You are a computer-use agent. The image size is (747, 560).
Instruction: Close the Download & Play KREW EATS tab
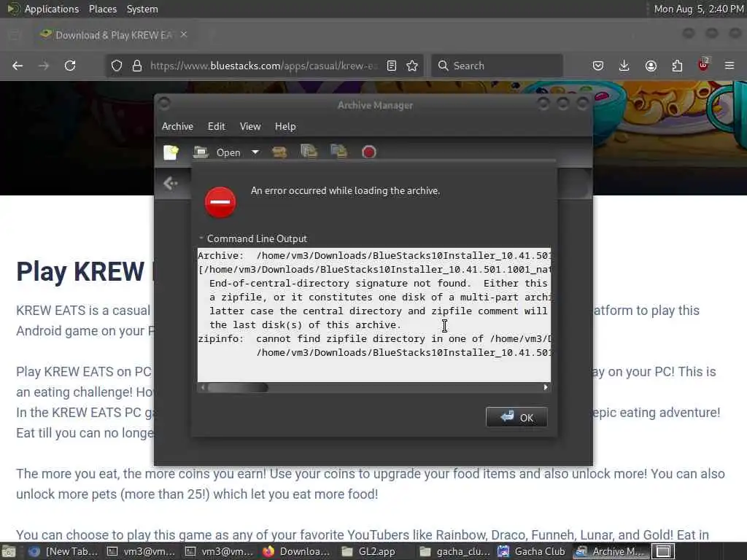point(184,35)
